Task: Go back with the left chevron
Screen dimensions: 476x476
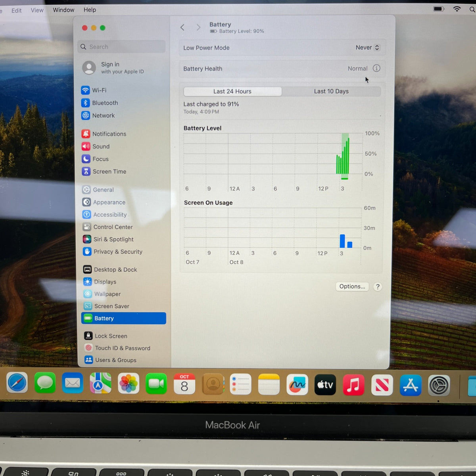Action: [182, 27]
